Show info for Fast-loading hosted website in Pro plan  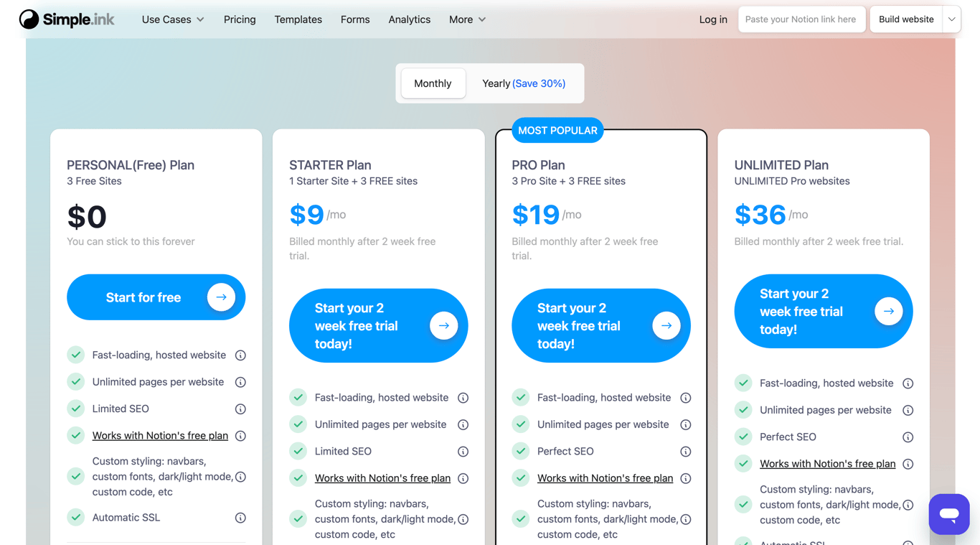point(686,398)
